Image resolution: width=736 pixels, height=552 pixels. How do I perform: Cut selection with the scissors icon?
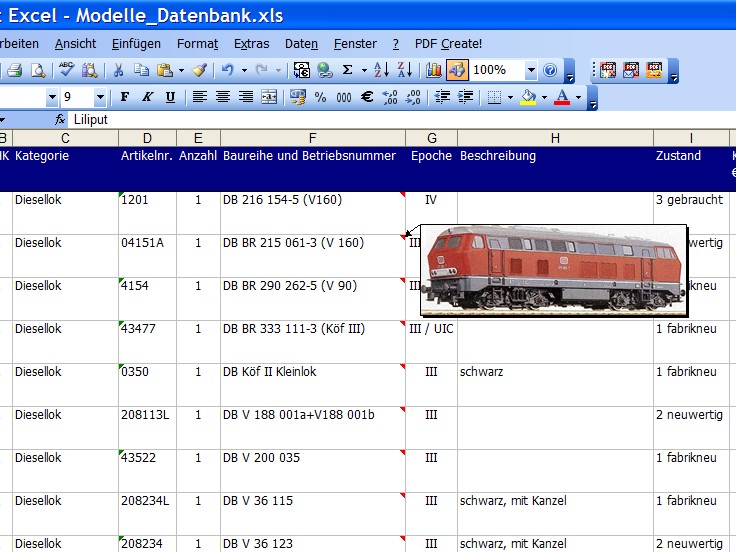click(x=118, y=70)
